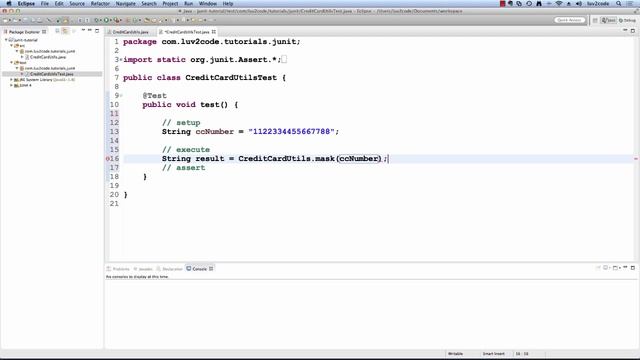Open the Project menu
Screen dimensions: 640x360
pyautogui.click(x=170, y=4)
